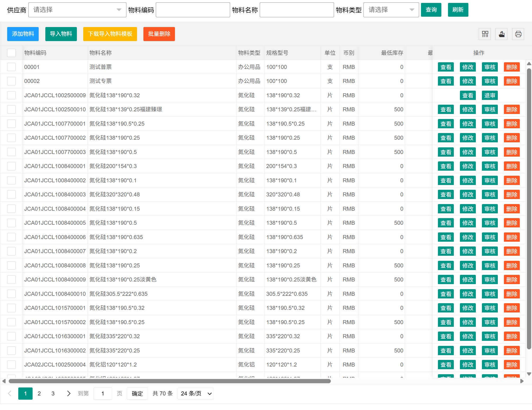Image resolution: width=532 pixels, height=410 pixels.
Task: Click 查看 for row 00001
Action: click(x=446, y=67)
